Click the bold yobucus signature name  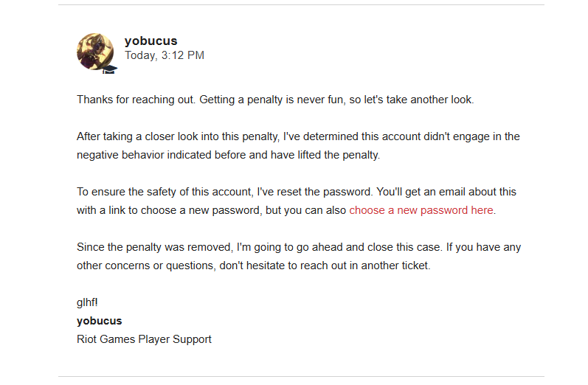pyautogui.click(x=100, y=321)
